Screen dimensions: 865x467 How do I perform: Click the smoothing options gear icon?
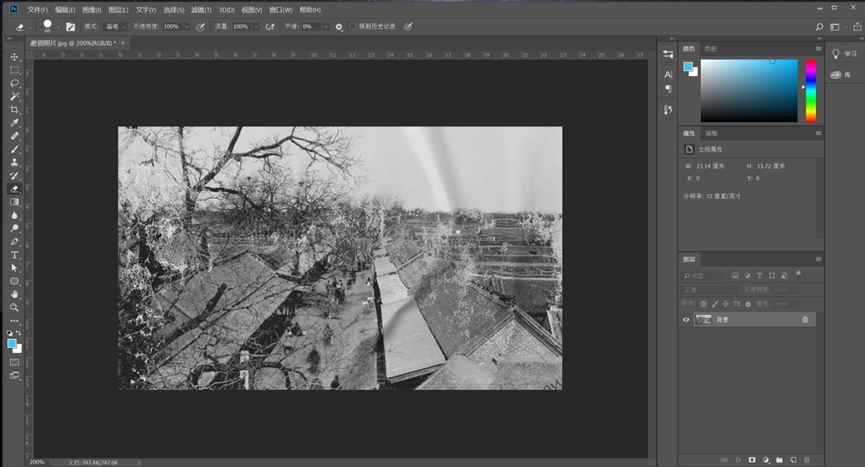[x=339, y=27]
